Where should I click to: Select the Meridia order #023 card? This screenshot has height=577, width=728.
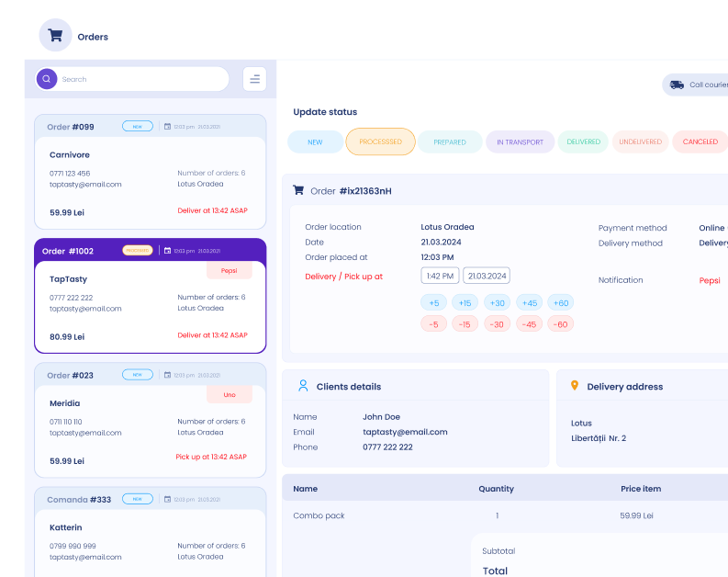(150, 421)
